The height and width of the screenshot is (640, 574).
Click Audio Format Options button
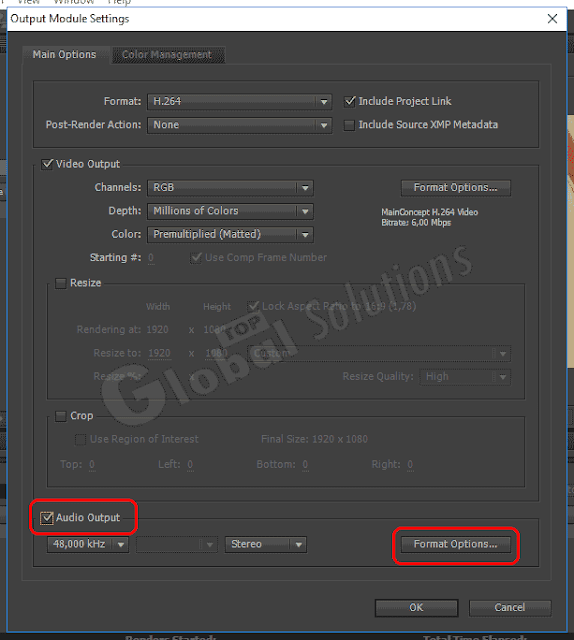click(456, 544)
